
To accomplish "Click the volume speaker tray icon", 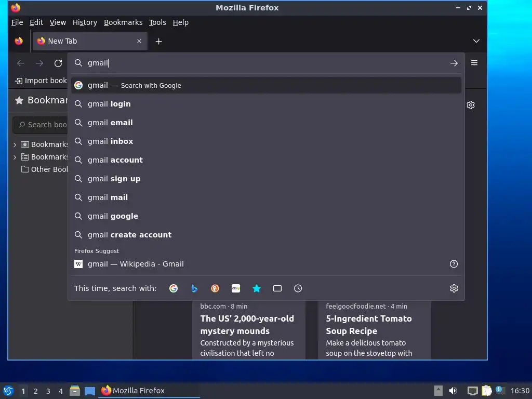I will tap(453, 391).
